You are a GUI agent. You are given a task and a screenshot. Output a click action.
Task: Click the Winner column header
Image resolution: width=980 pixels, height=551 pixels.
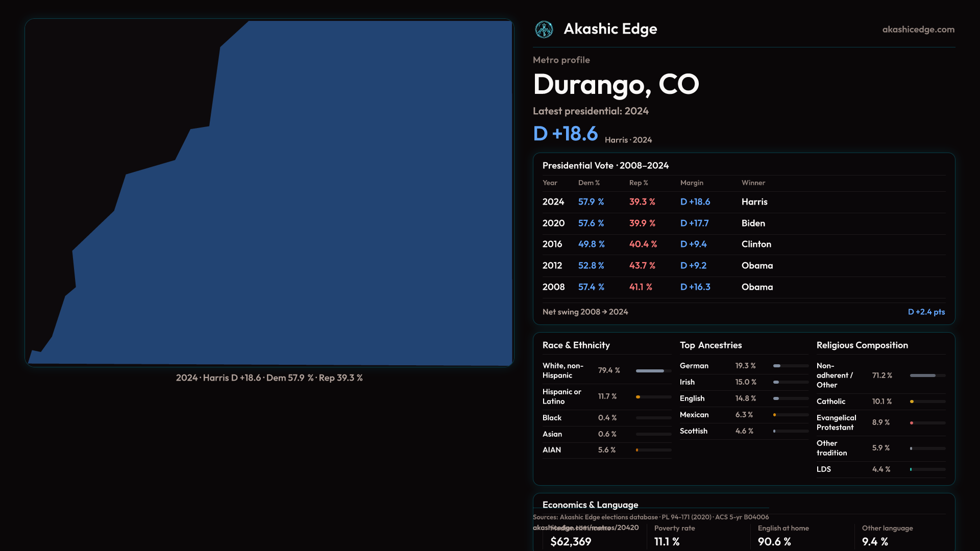[x=753, y=183]
